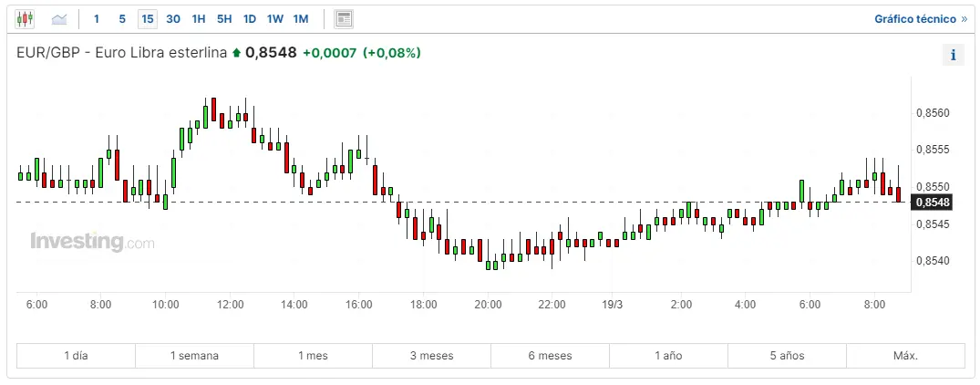Click the 0,8555 price axis label
Viewport: 980px width, 385px height.
pyautogui.click(x=934, y=150)
